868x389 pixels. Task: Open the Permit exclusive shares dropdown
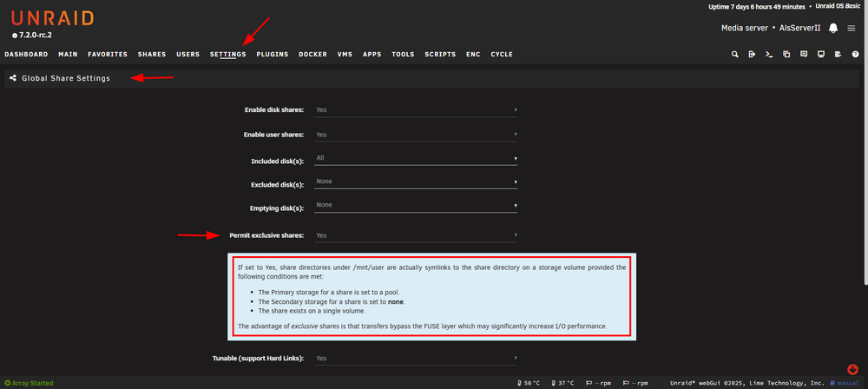coord(416,235)
